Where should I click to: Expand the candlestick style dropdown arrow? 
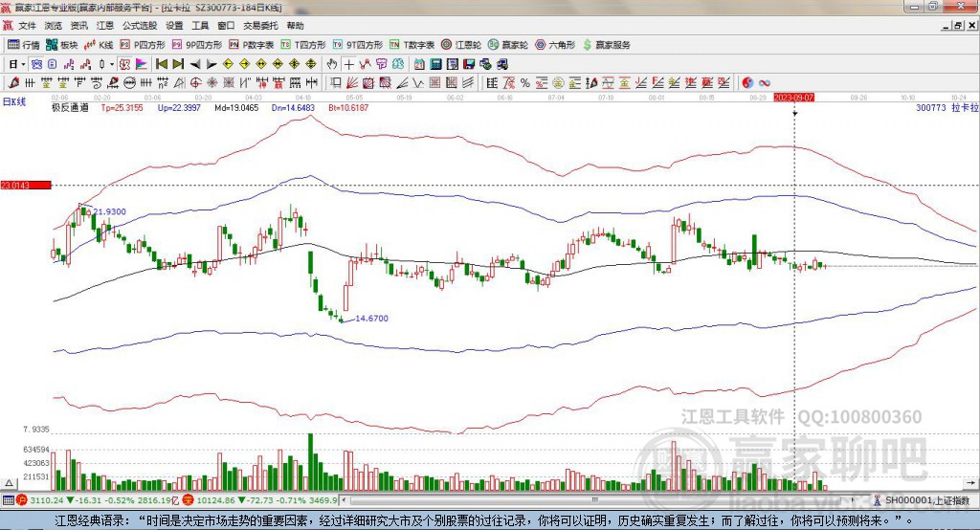112,64
